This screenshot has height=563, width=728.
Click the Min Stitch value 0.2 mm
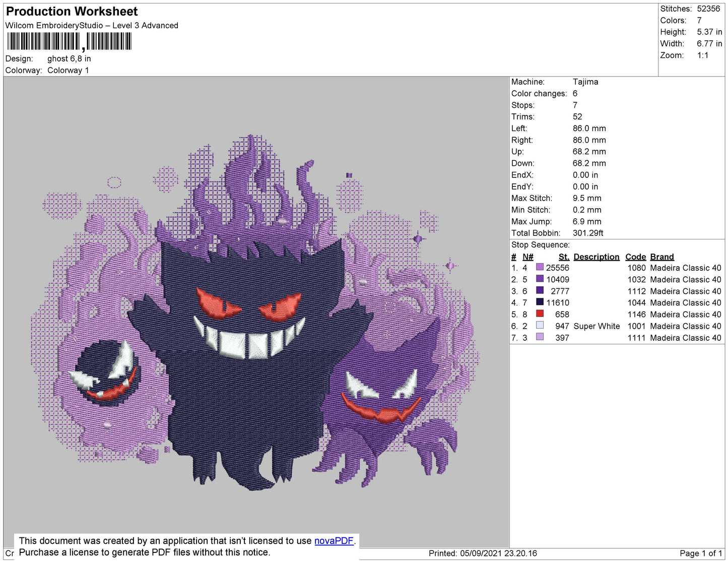pyautogui.click(x=587, y=210)
